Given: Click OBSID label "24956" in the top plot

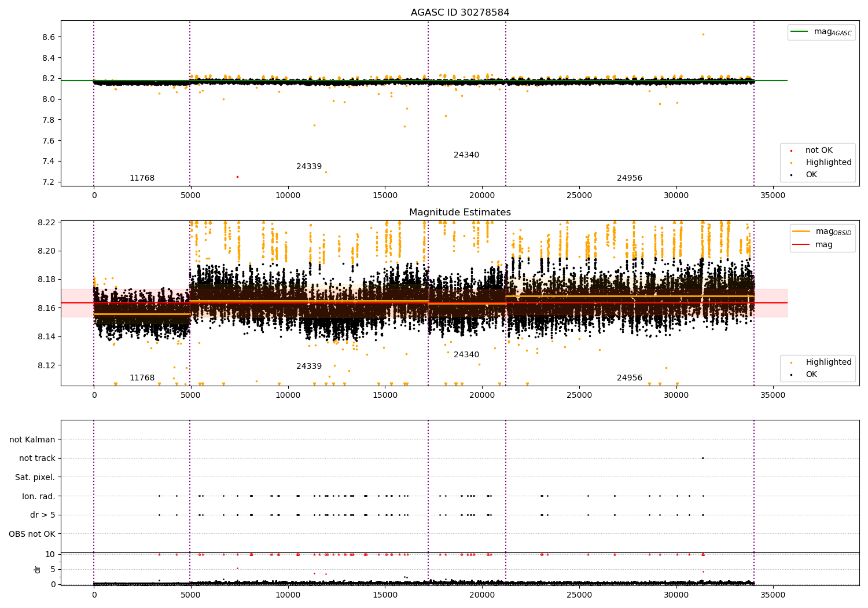Looking at the screenshot, I should [630, 178].
